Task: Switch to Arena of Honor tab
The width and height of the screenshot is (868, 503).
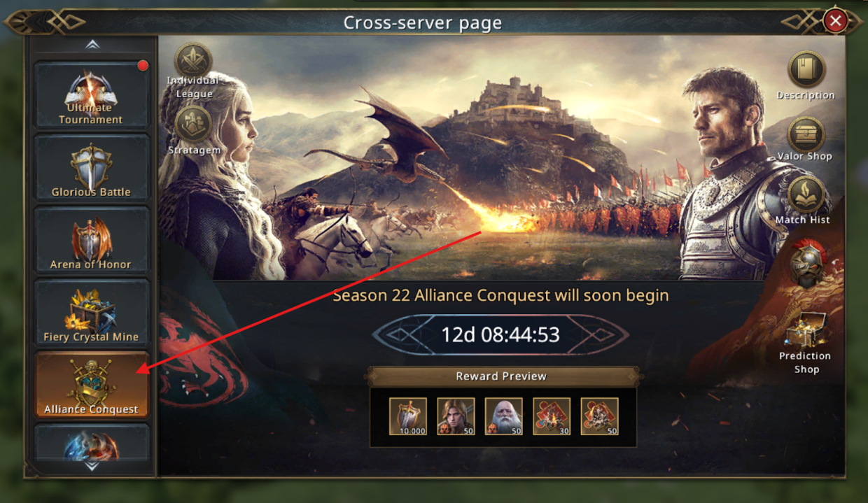Action: [92, 241]
